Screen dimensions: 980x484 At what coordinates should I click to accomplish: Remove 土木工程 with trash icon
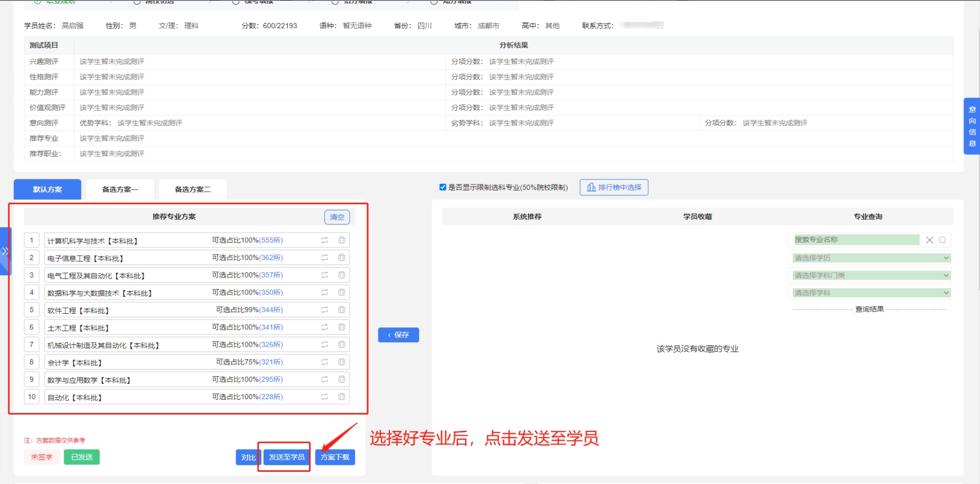(x=341, y=327)
